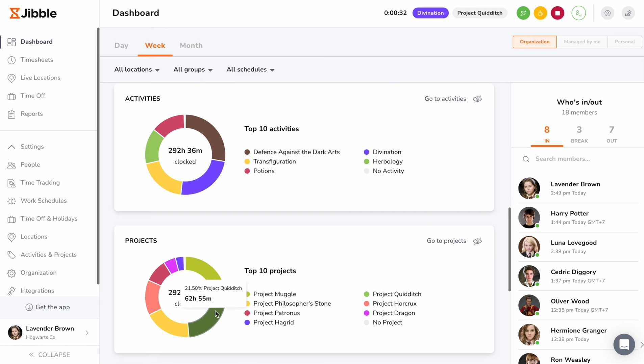Click the Divination legend color dot
644x364 pixels.
tap(366, 152)
